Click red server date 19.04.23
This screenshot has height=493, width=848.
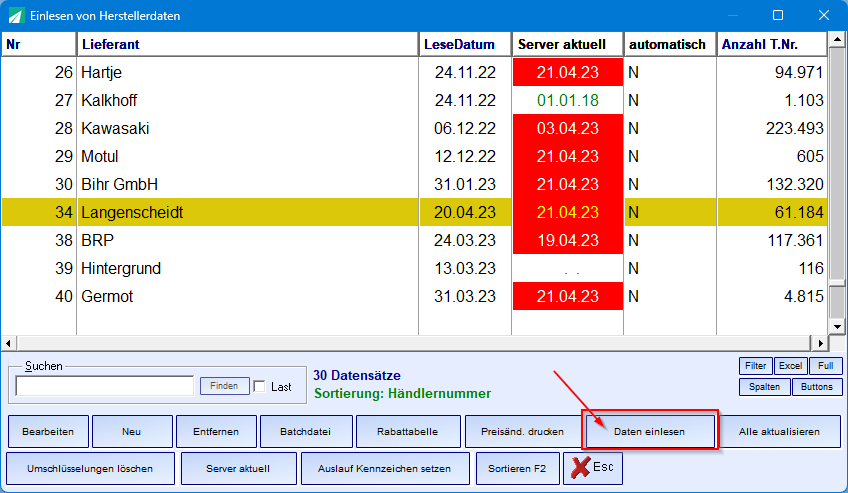[x=568, y=241]
